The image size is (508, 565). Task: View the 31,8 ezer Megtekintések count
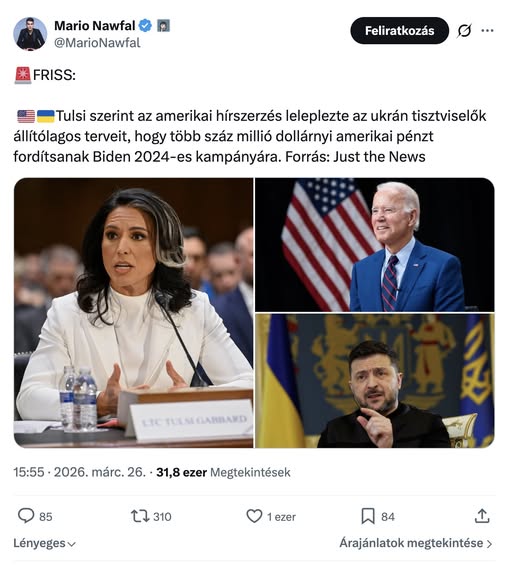223,472
